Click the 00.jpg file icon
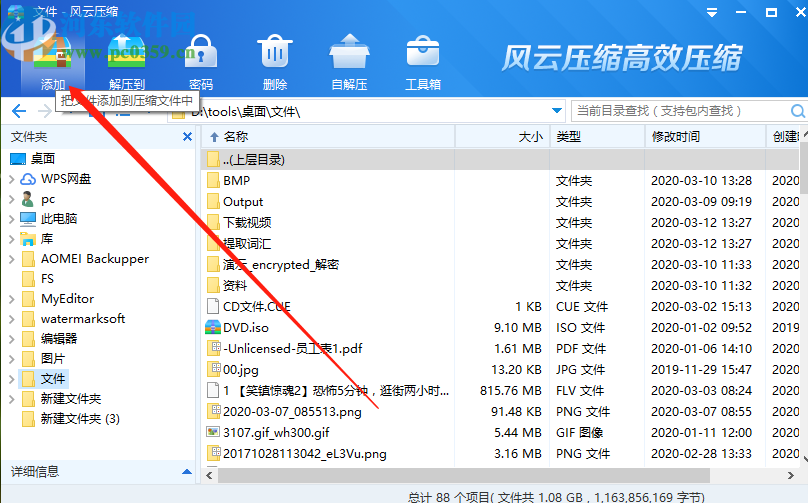Screen dimensions: 808x503 213,370
